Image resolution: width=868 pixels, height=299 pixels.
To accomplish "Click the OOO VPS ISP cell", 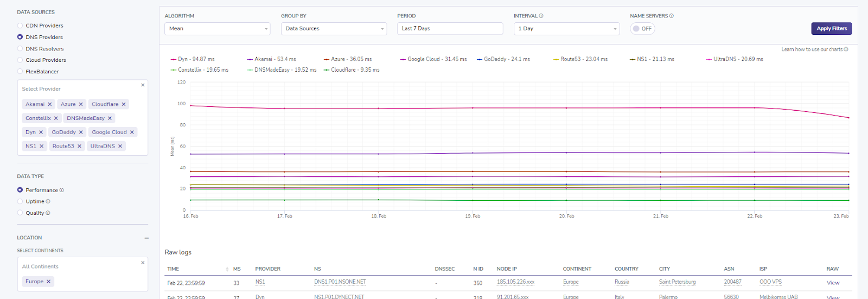I will [x=770, y=282].
